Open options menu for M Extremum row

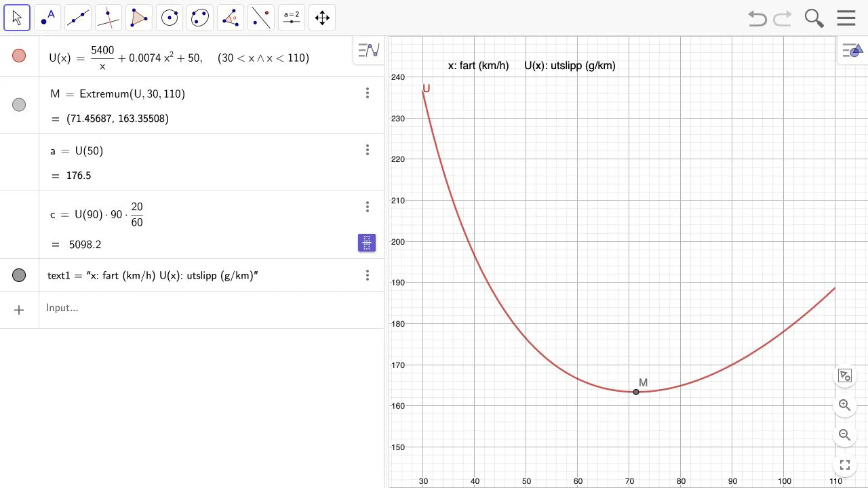[368, 93]
